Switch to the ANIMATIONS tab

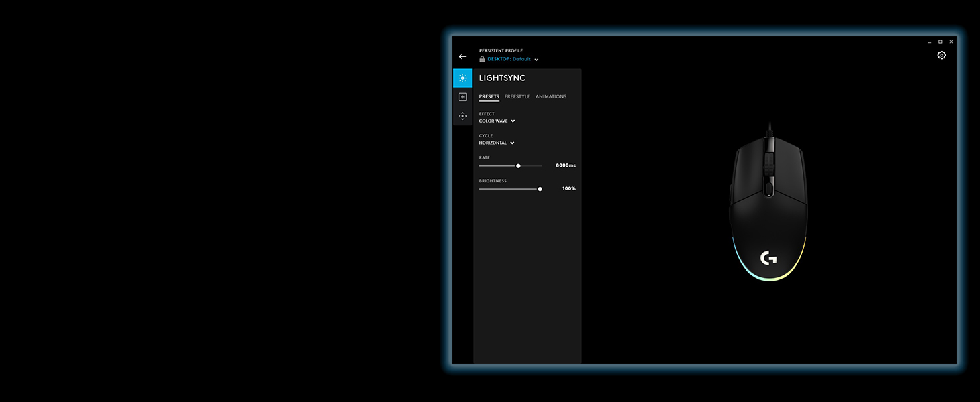(551, 97)
